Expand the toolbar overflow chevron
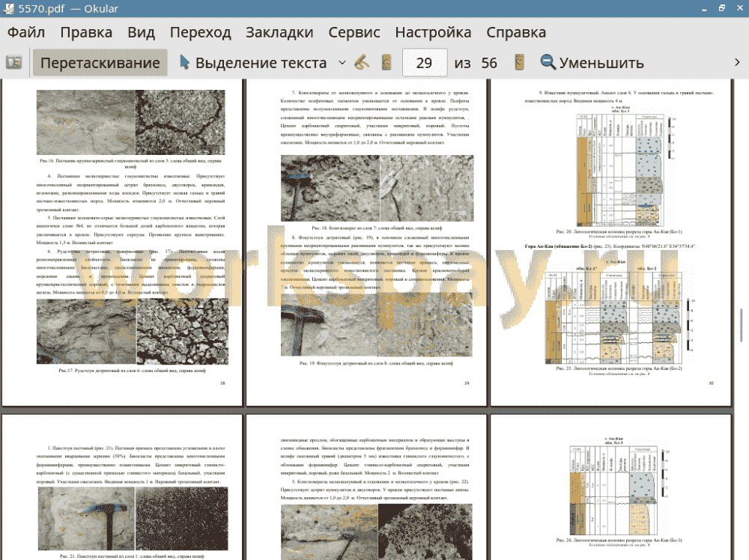Viewport: 749px width, 560px height. click(x=737, y=63)
